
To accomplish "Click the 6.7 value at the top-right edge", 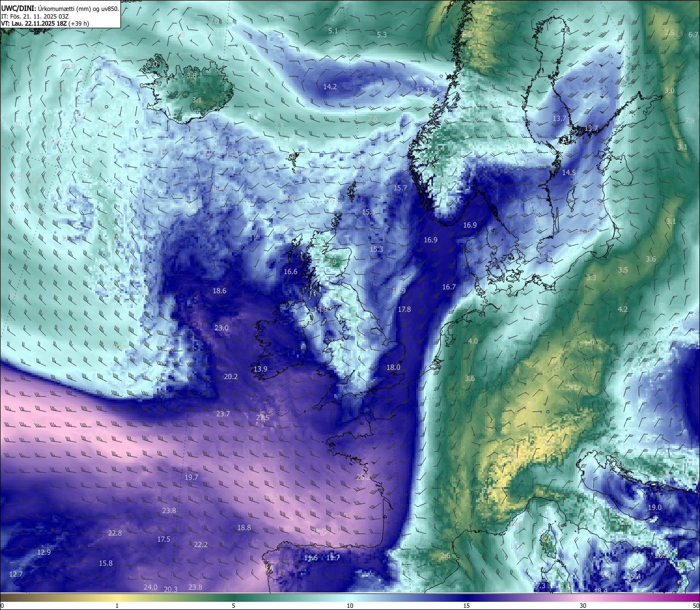I will click(693, 34).
